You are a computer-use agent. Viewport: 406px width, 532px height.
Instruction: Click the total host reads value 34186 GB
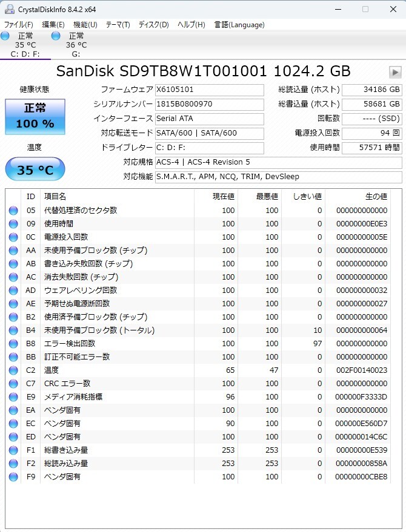tap(371, 90)
